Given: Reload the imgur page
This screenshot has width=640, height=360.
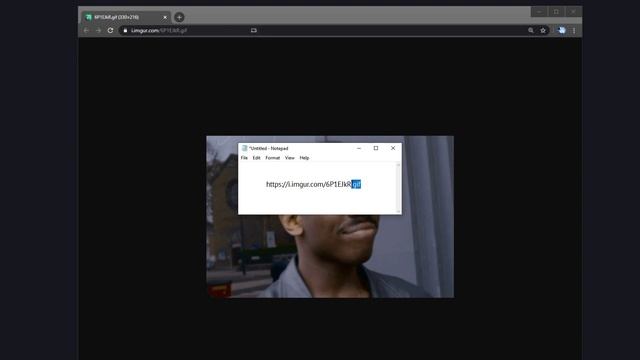Looking at the screenshot, I should [110, 30].
